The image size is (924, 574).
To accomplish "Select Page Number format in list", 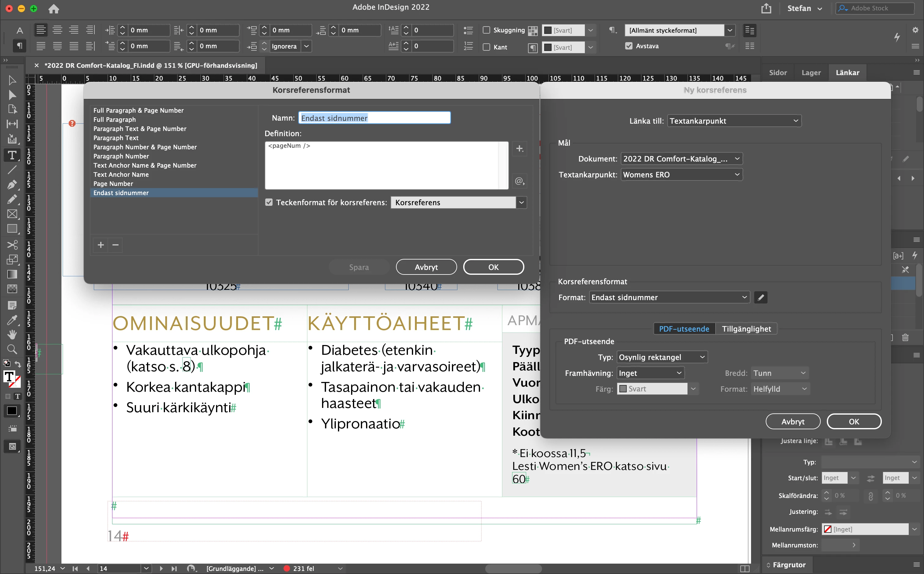I will [x=113, y=184].
